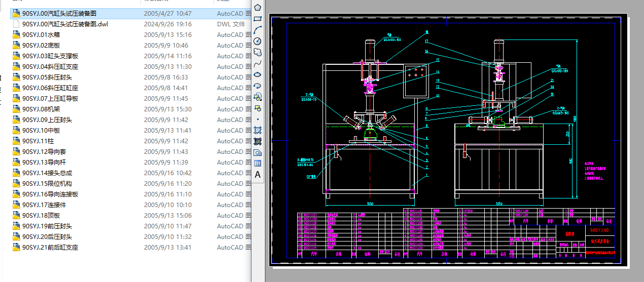Screen dimensions: 644x282
Task: Select the 90SYJ.00汽缸头试压装备图.dwl file
Action: (x=65, y=24)
